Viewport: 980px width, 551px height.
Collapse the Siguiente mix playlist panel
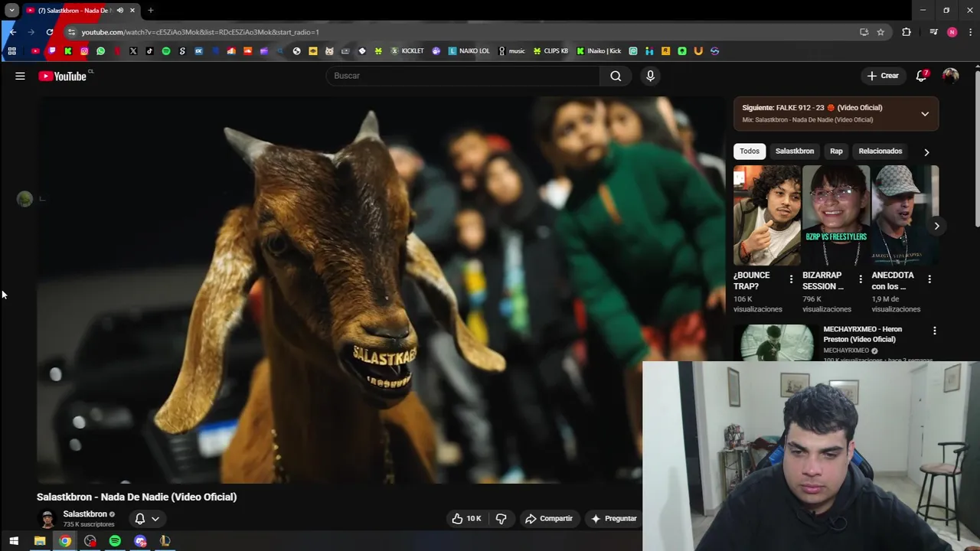(x=925, y=114)
